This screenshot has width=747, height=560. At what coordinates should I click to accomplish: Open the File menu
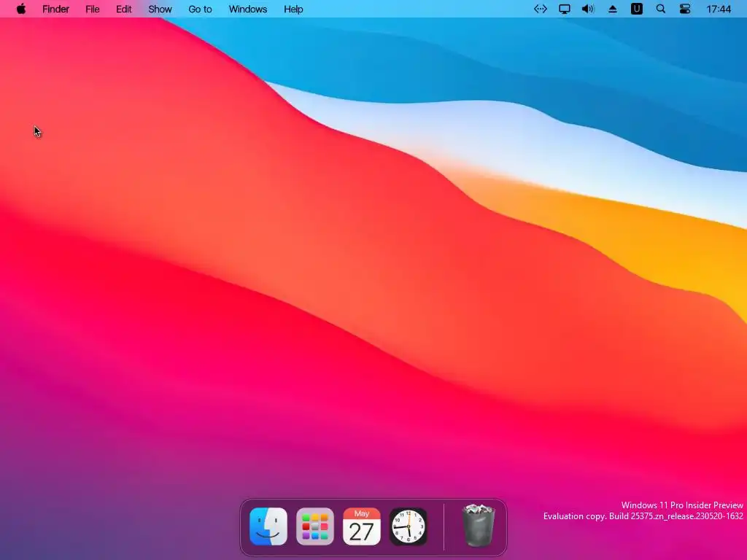coord(93,9)
